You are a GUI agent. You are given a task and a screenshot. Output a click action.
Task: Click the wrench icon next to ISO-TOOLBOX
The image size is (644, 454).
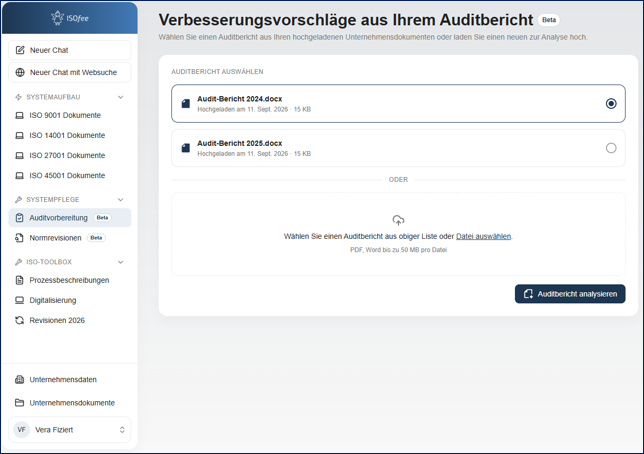(x=18, y=262)
